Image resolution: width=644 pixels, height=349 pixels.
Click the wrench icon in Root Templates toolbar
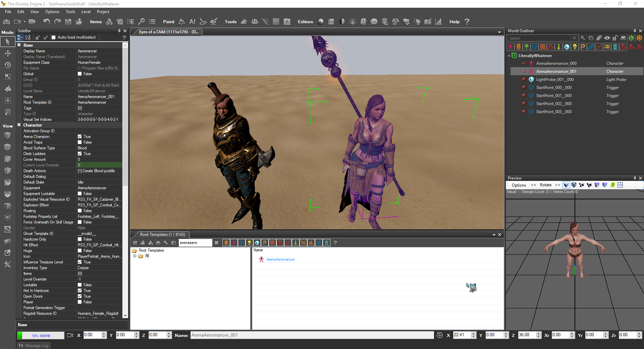pyautogui.click(x=166, y=243)
